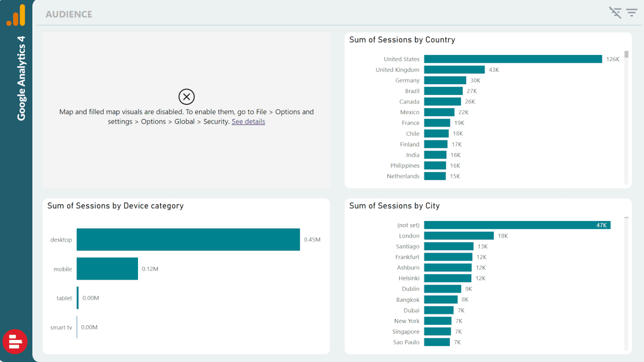
Task: Click the red round logo icon
Action: [x=15, y=342]
